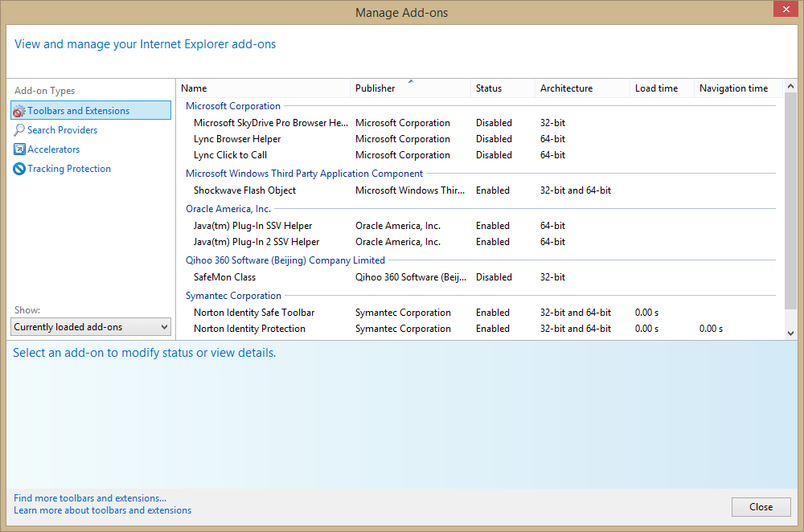Collapse the Microsoft Corporation group header
Screen dimensions: 804x532
[233, 106]
